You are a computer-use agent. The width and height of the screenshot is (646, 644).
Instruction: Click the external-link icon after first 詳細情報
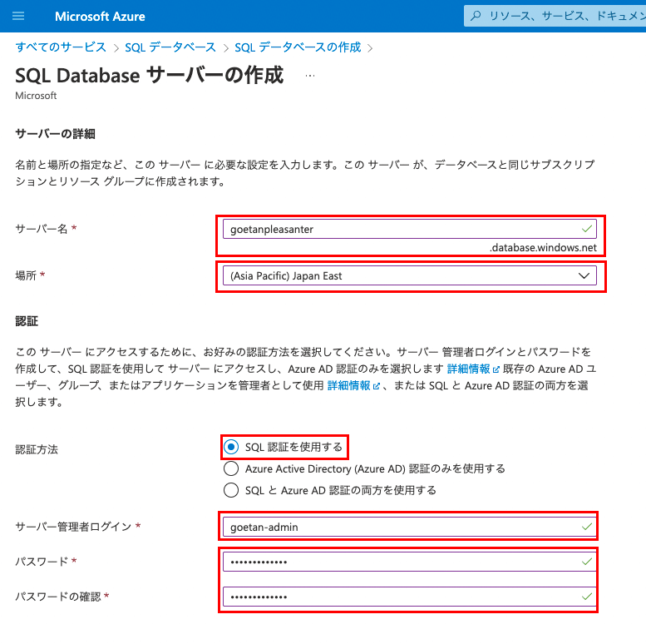click(x=496, y=369)
